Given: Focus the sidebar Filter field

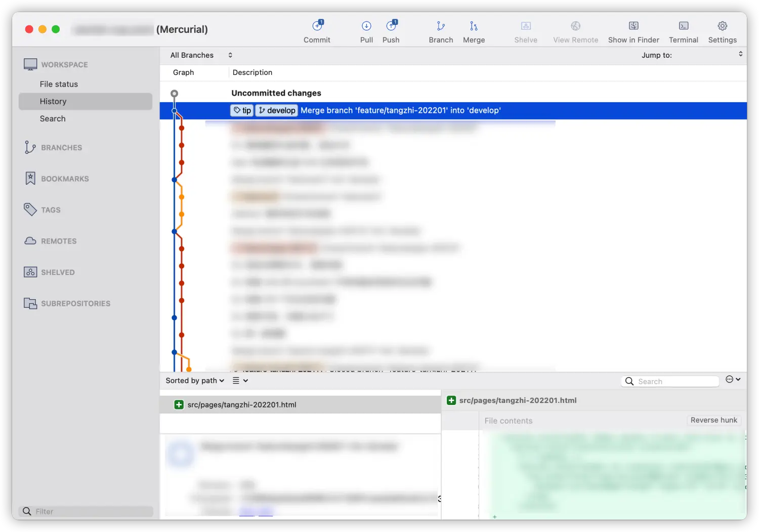Looking at the screenshot, I should [x=86, y=511].
